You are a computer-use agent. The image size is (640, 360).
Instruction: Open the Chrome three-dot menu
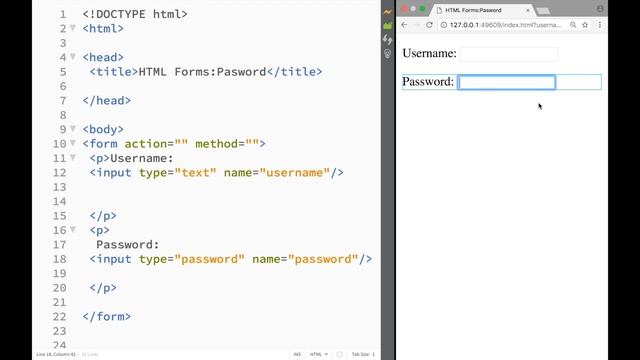(600, 25)
